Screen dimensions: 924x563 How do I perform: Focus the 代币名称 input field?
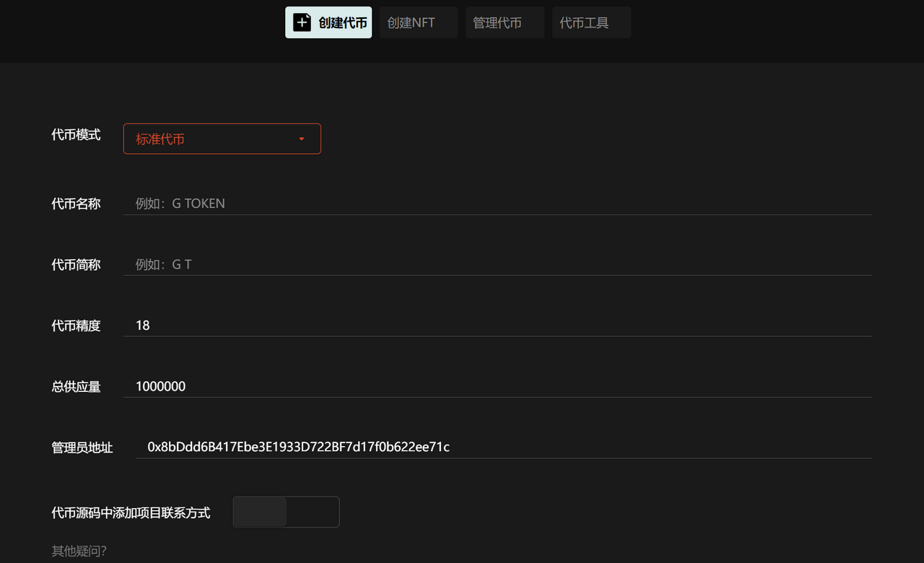click(x=497, y=204)
